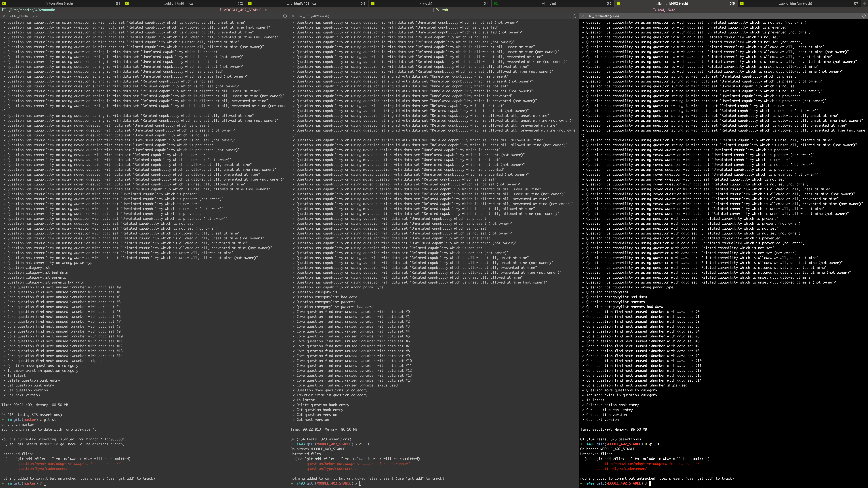Click the im pane prompt cursor
Image resolution: width=868 pixels, height=488 pixels.
pyautogui.click(x=45, y=483)
